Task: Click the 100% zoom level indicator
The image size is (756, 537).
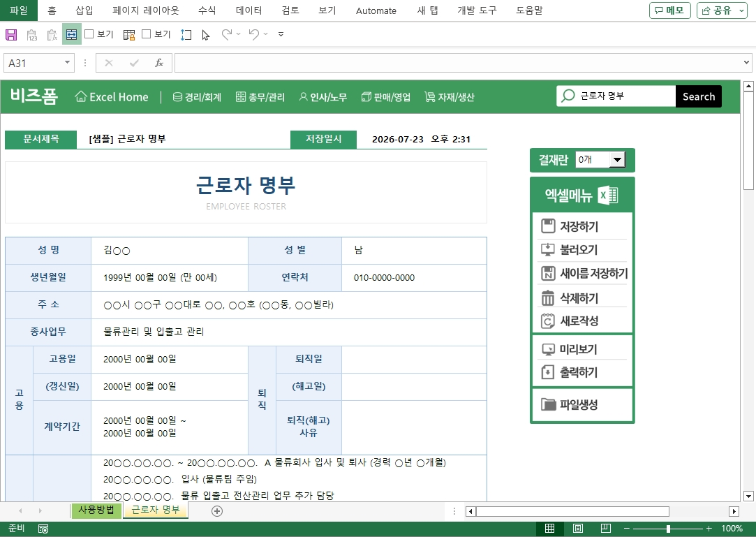Action: click(732, 529)
